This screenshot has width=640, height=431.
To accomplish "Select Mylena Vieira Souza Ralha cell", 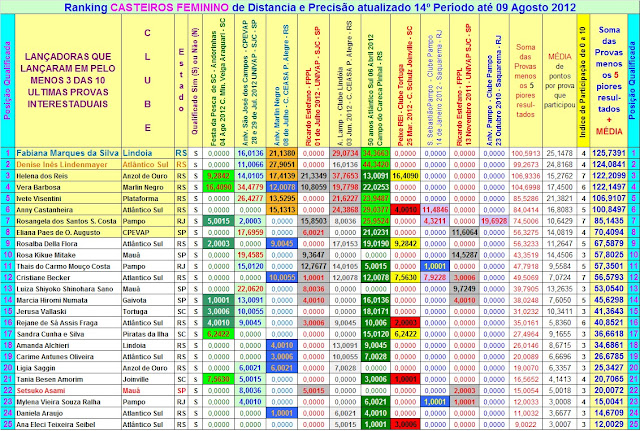I will point(68,402).
